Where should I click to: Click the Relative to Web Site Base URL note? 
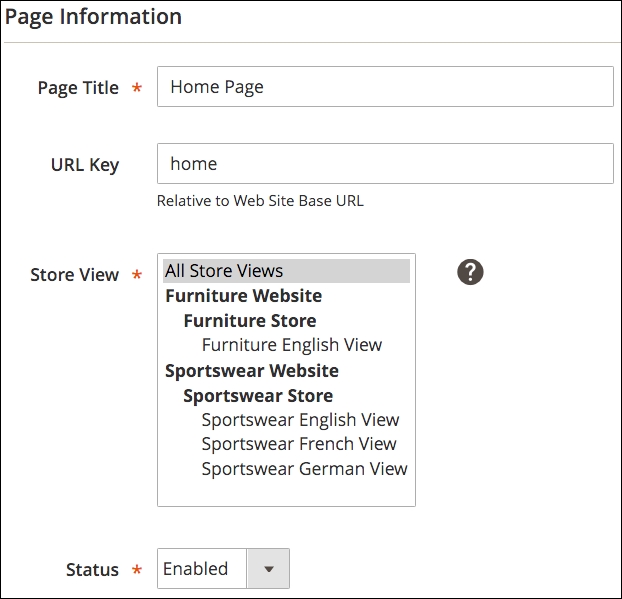pos(260,201)
